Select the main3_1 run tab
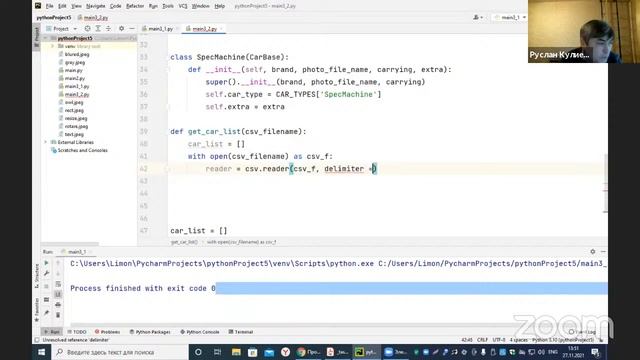The width and height of the screenshot is (640, 360). pos(76,252)
